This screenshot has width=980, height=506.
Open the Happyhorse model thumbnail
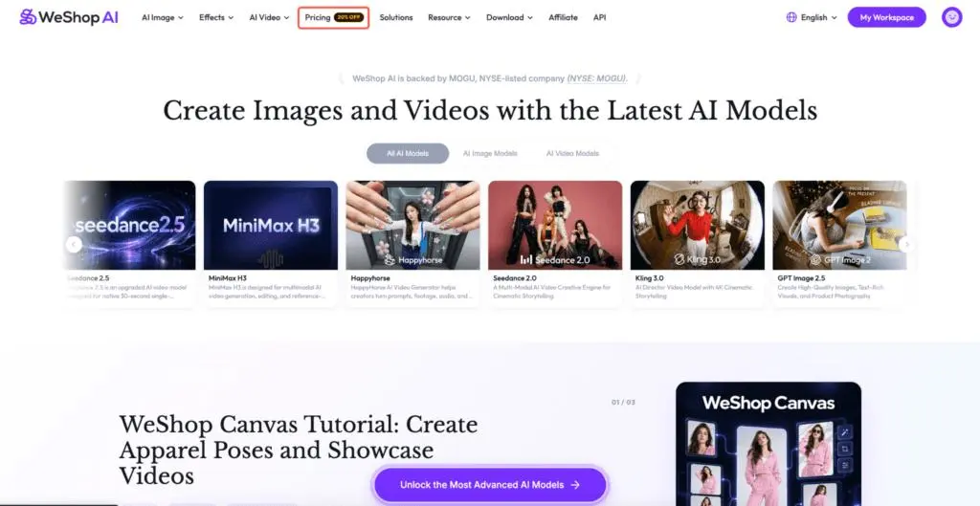pos(413,226)
